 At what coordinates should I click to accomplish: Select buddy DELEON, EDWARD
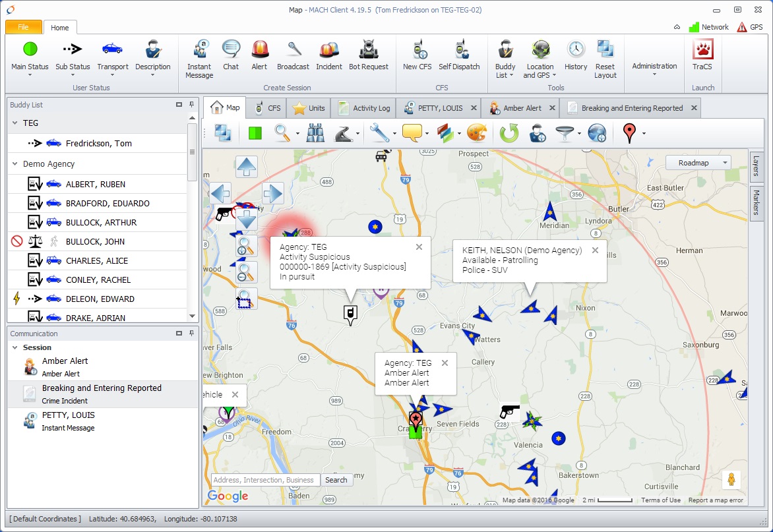point(97,299)
